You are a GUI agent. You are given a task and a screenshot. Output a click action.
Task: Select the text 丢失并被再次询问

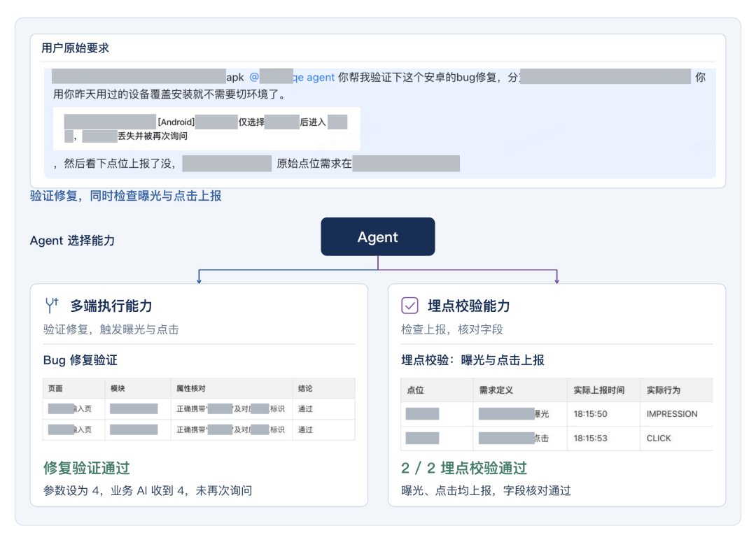pos(153,136)
